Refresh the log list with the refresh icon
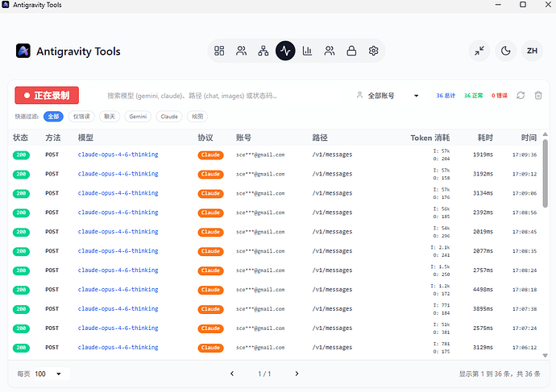The height and width of the screenshot is (392, 556). click(x=521, y=95)
